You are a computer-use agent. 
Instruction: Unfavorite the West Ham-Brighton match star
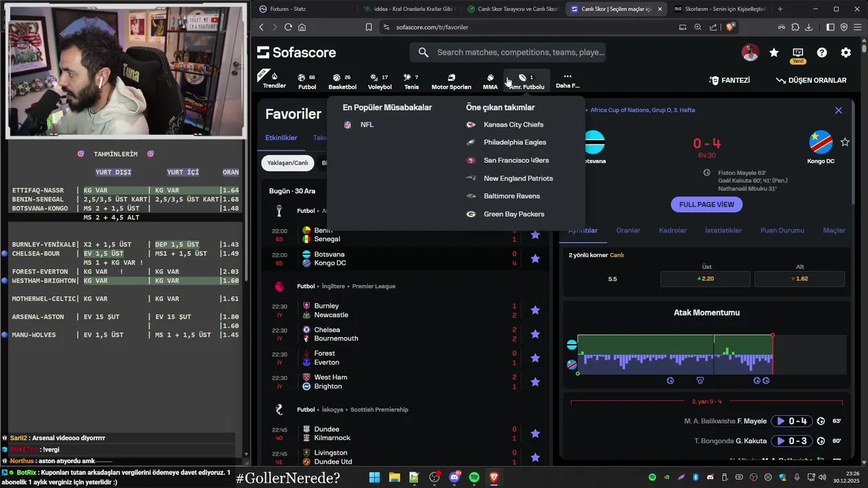point(535,382)
